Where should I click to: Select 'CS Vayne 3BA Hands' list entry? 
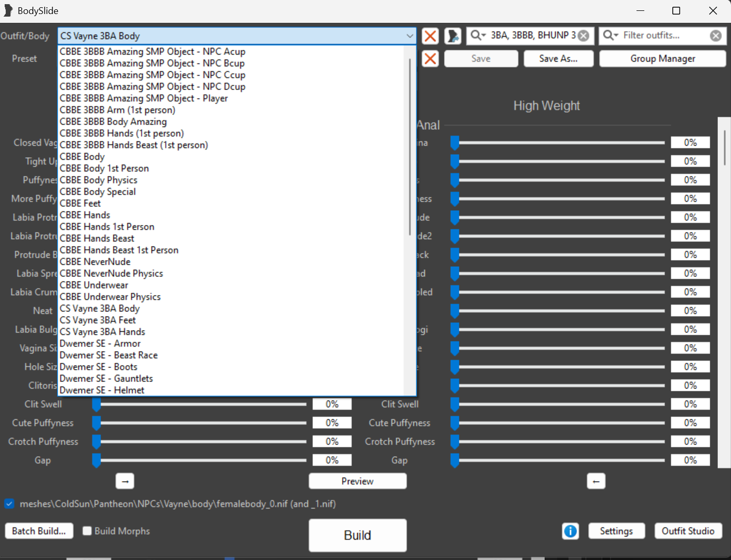pos(102,332)
